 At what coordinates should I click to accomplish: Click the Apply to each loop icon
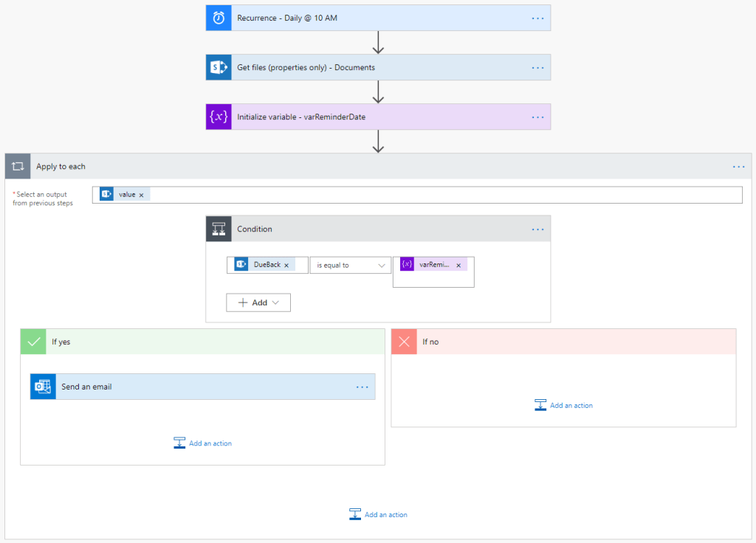click(18, 167)
